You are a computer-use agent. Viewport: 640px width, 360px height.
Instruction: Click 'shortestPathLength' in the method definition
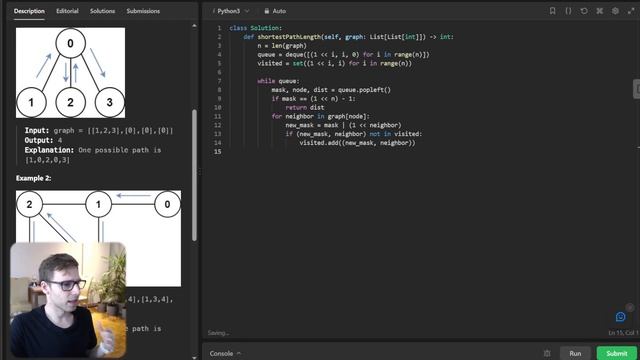pyautogui.click(x=289, y=37)
